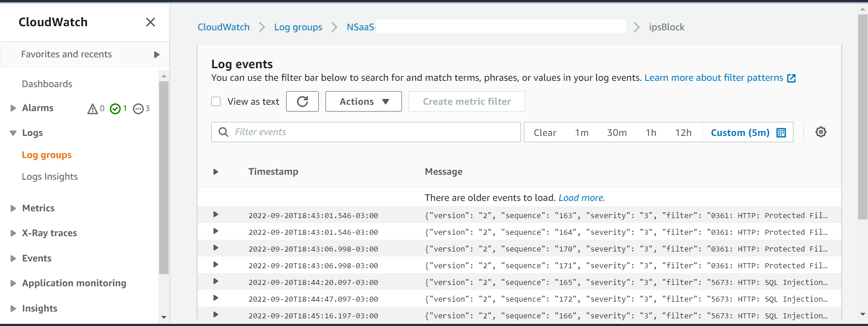Select 30m time range
Image resolution: width=868 pixels, height=326 pixels.
[x=617, y=133]
